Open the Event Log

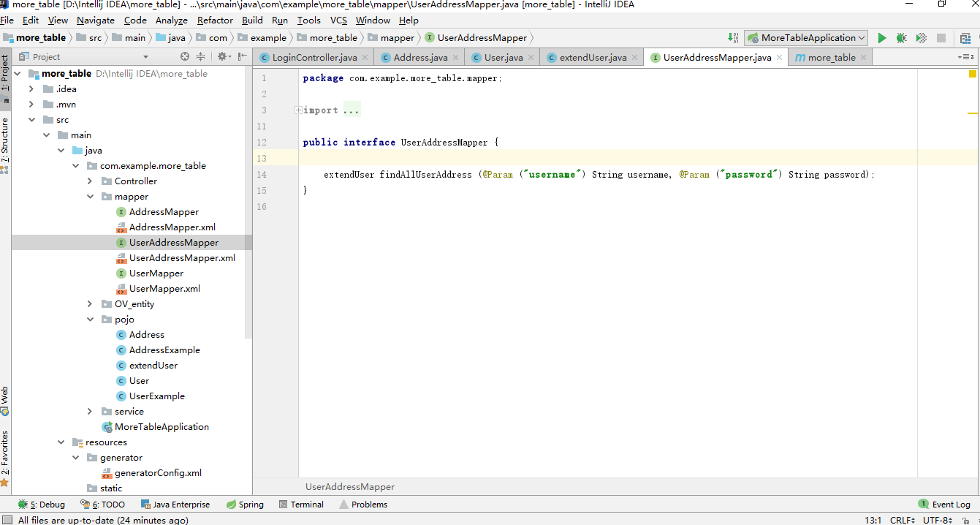(x=944, y=505)
